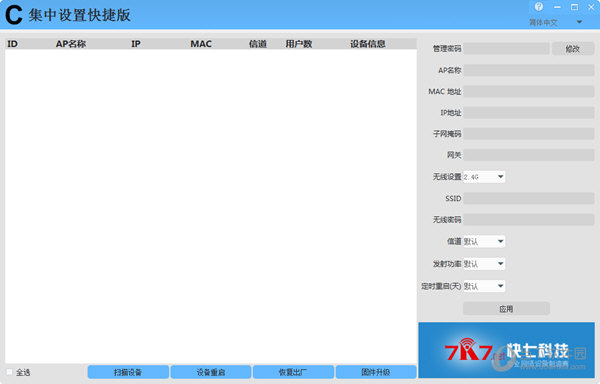Maximize the window
The image size is (600, 384).
point(574,7)
